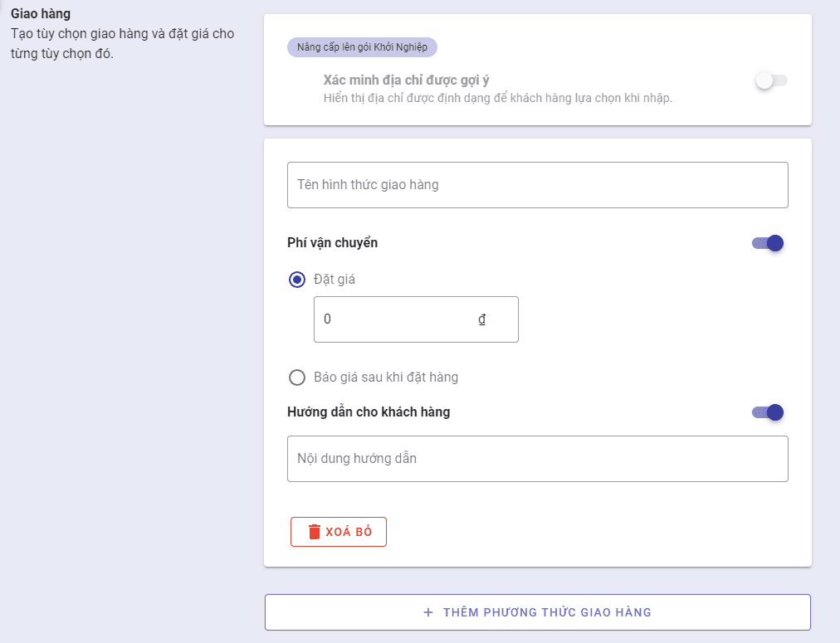Click the Tạo tùy chọn giao hàng description
This screenshot has height=643, width=840.
point(123,44)
